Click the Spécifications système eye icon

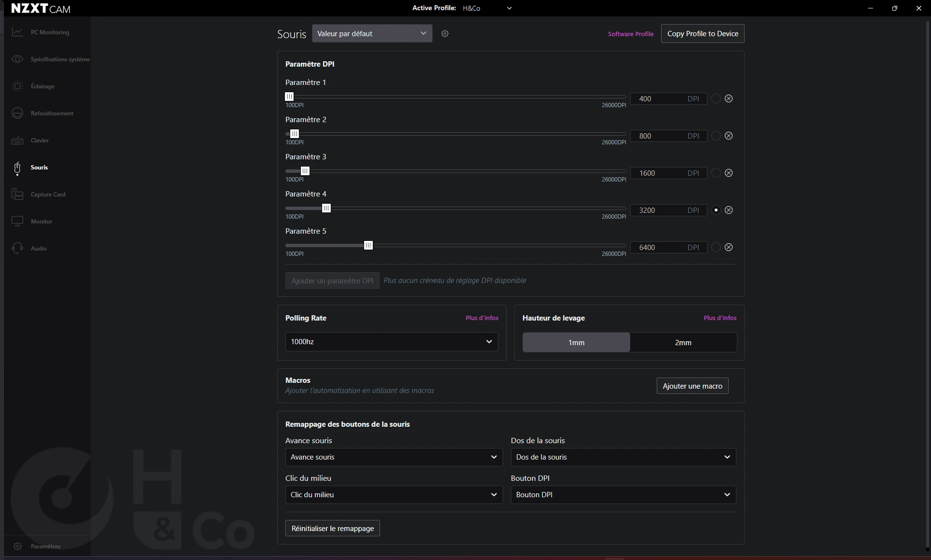[17, 59]
